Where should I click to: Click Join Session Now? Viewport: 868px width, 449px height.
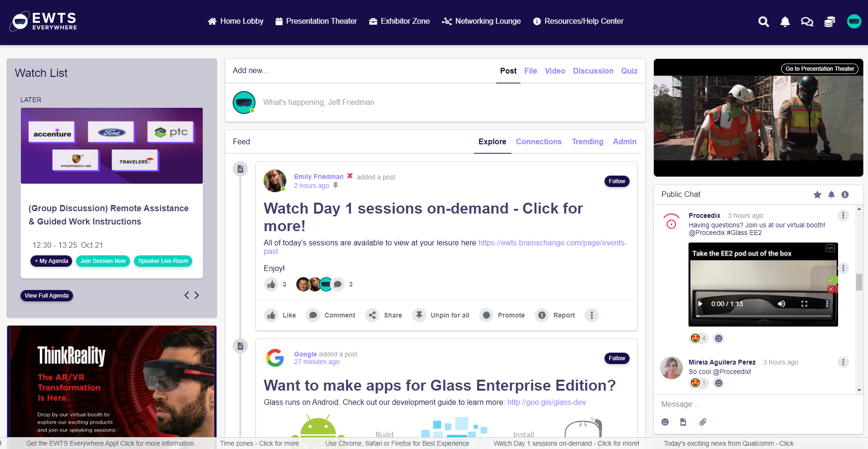point(103,261)
